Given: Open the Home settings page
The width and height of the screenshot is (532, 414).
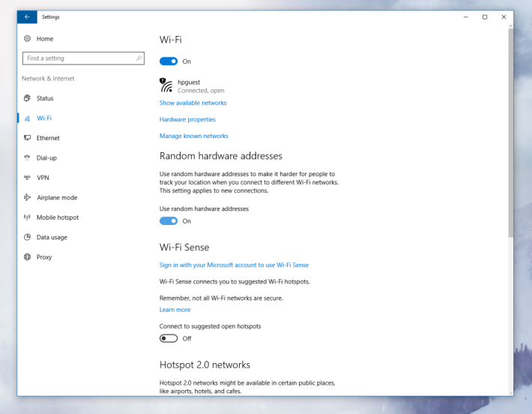Looking at the screenshot, I should click(x=45, y=39).
